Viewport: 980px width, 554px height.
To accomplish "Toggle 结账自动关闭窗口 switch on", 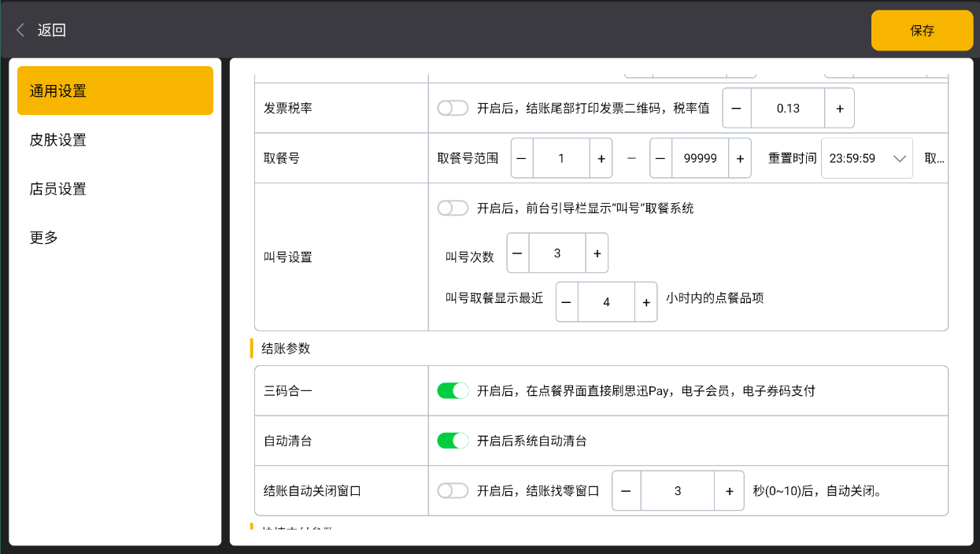I will tap(453, 491).
